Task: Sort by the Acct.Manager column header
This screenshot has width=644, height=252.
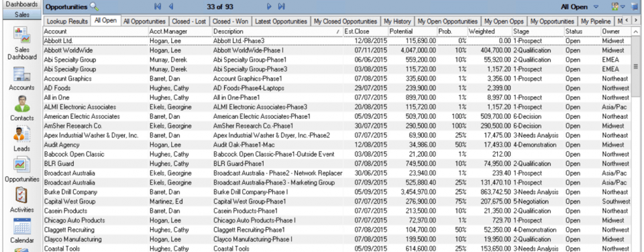Action: (180, 32)
